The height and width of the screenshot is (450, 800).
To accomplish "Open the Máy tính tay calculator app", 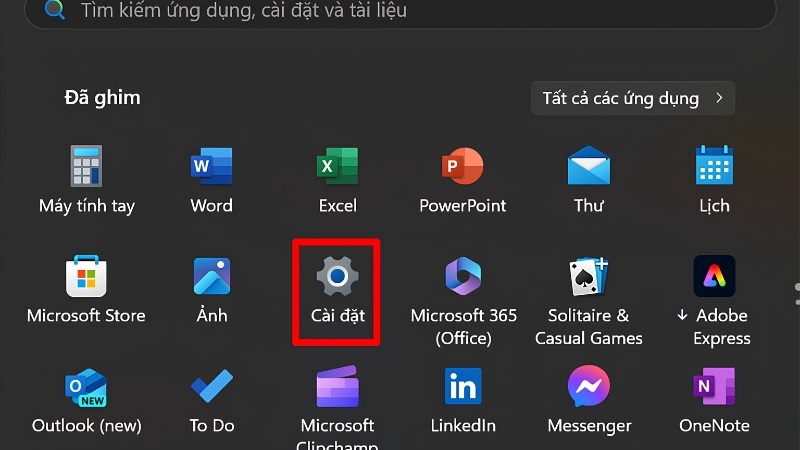I will click(86, 180).
